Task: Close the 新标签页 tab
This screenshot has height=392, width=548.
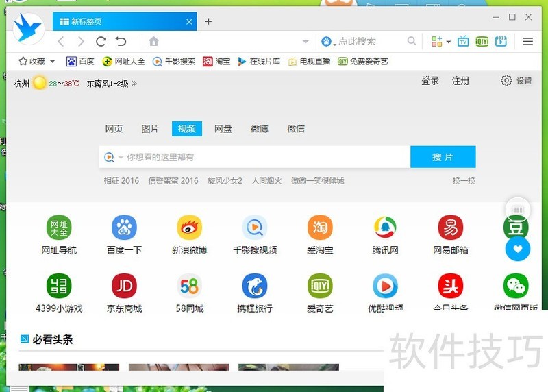Action: point(189,22)
